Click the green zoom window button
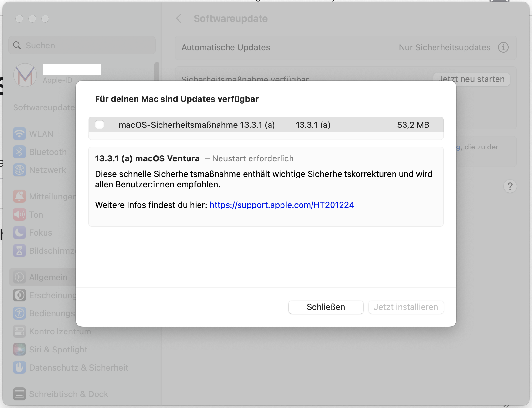532x408 pixels. (45, 19)
